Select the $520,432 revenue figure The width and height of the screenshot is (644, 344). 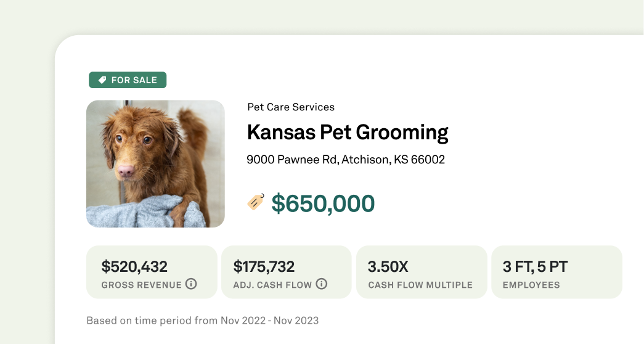click(134, 267)
